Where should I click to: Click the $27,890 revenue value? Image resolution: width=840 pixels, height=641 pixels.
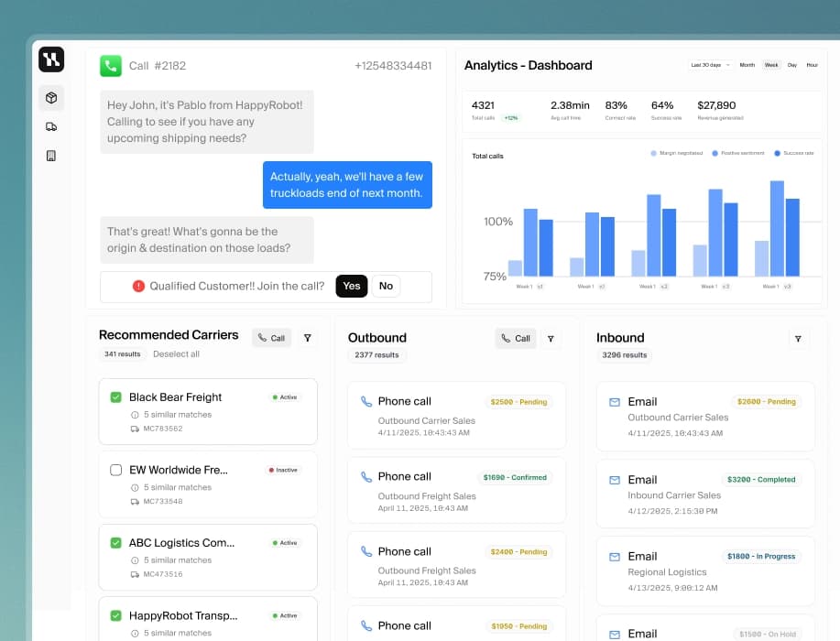click(716, 105)
